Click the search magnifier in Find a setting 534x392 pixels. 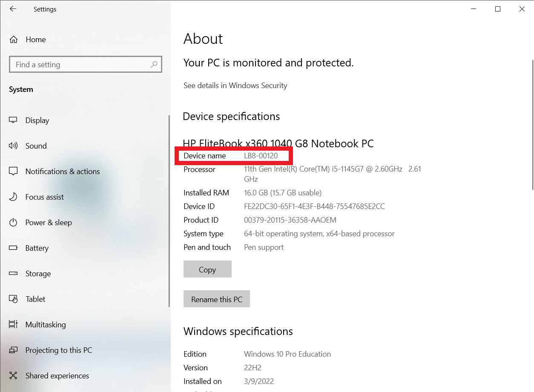pyautogui.click(x=154, y=64)
